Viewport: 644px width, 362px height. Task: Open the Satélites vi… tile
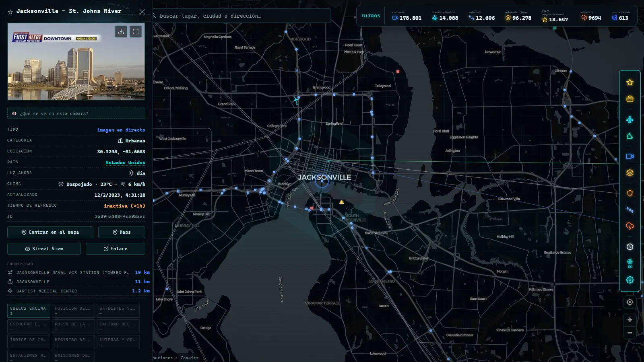tap(118, 311)
